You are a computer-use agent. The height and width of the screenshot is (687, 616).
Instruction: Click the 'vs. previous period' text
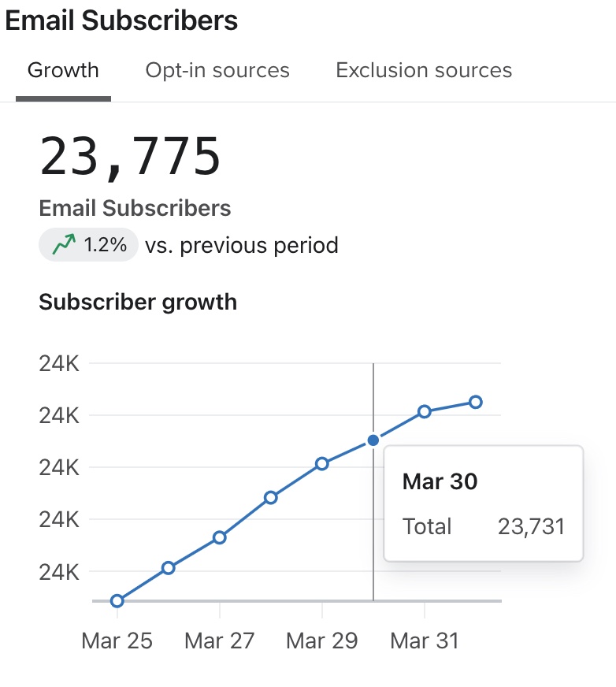pos(242,246)
